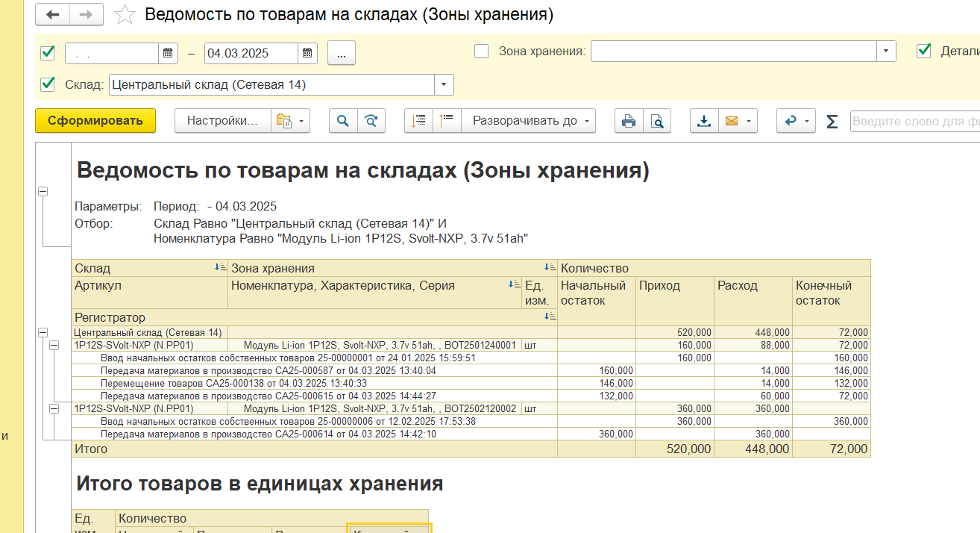The width and height of the screenshot is (980, 533).
Task: Select the 88,000 Расход cell
Action: click(x=753, y=345)
